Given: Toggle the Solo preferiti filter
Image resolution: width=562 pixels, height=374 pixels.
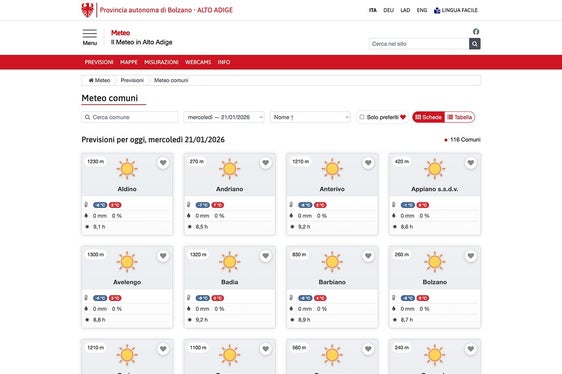Looking at the screenshot, I should point(382,117).
